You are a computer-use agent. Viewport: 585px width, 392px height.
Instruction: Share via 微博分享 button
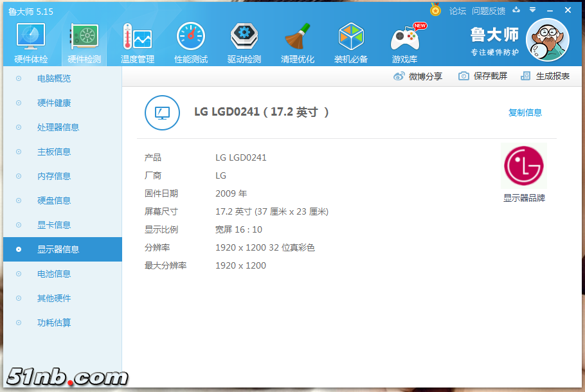418,76
